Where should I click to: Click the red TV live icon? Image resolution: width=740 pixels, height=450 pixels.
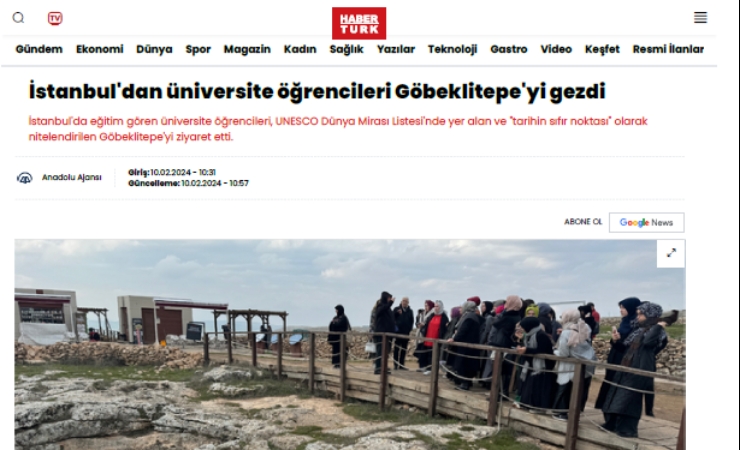click(55, 18)
